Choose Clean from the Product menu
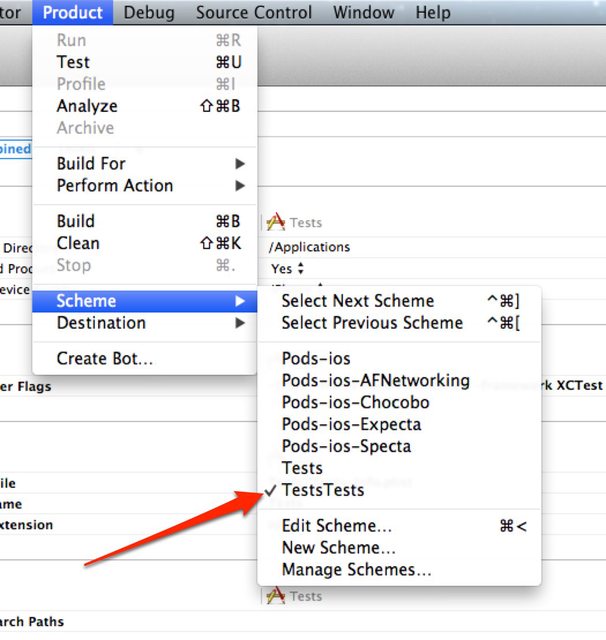 pyautogui.click(x=145, y=243)
